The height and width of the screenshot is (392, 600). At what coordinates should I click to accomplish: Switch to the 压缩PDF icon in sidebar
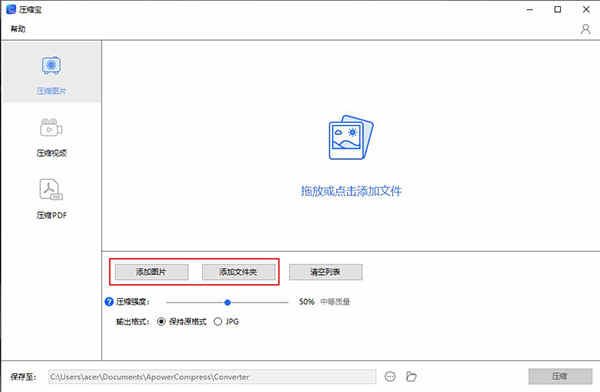[x=51, y=189]
